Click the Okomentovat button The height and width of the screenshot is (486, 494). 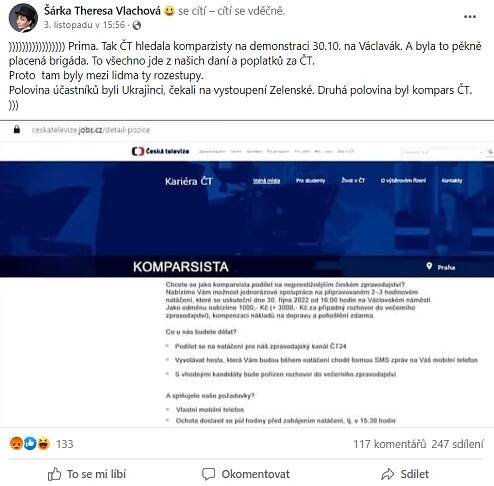click(x=246, y=474)
